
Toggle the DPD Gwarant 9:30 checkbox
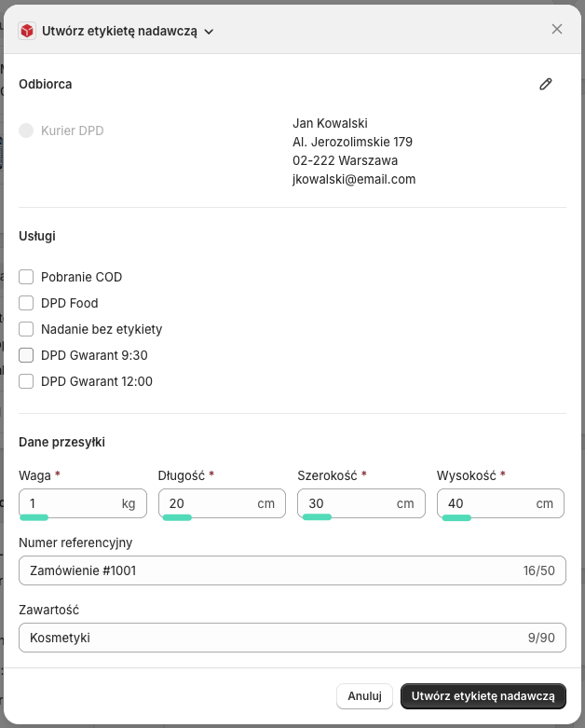point(26,355)
